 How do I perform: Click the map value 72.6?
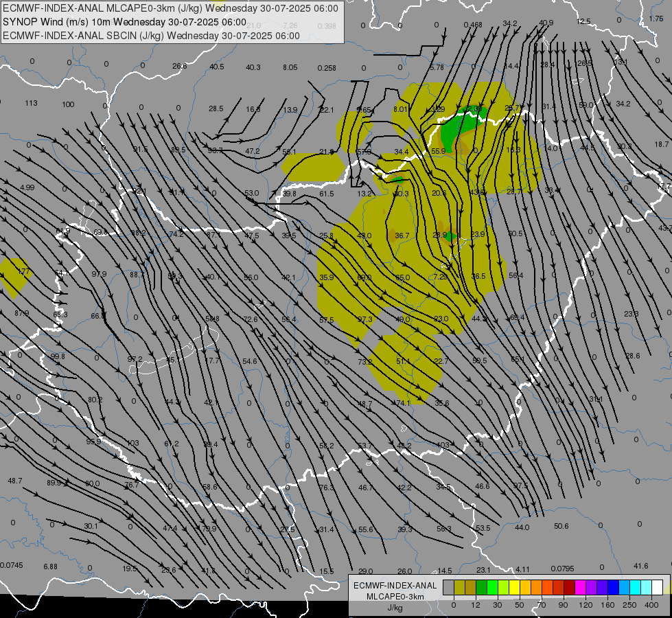251,319
